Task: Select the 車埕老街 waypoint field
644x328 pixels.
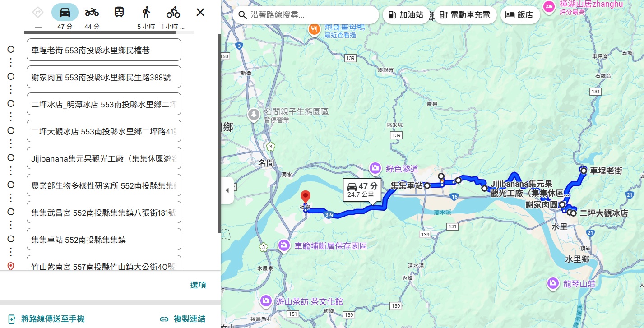Action: tap(104, 49)
